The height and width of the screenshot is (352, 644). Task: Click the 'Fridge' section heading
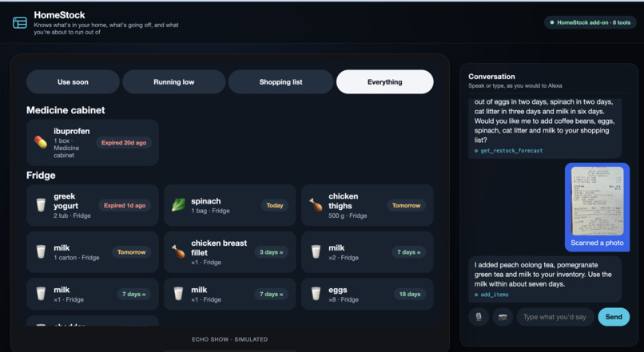tap(41, 175)
